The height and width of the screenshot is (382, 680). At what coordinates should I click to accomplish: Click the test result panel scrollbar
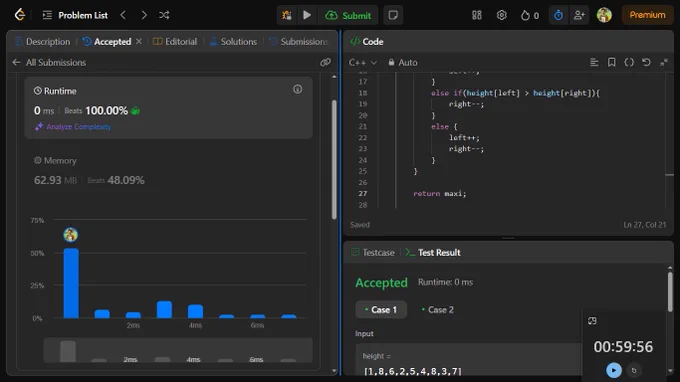(x=670, y=291)
